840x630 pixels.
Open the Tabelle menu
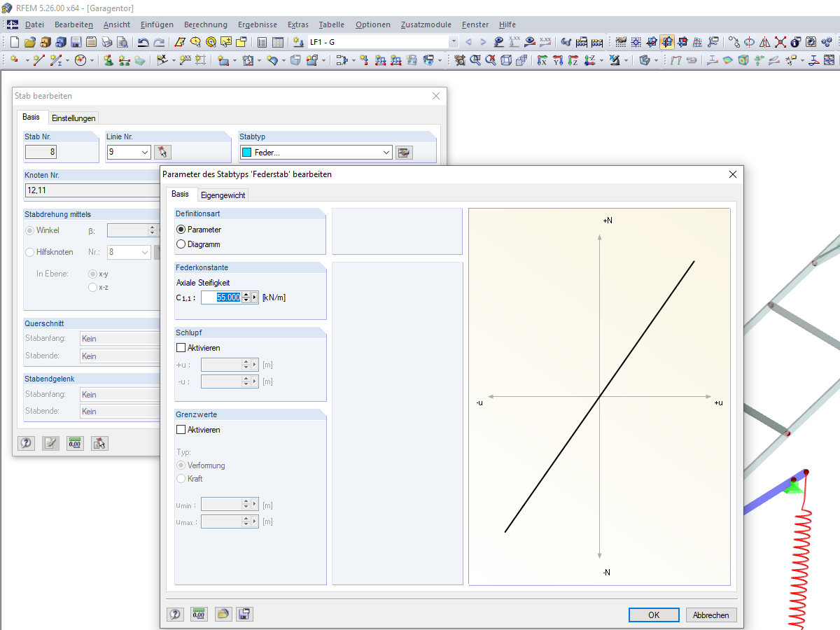(332, 24)
